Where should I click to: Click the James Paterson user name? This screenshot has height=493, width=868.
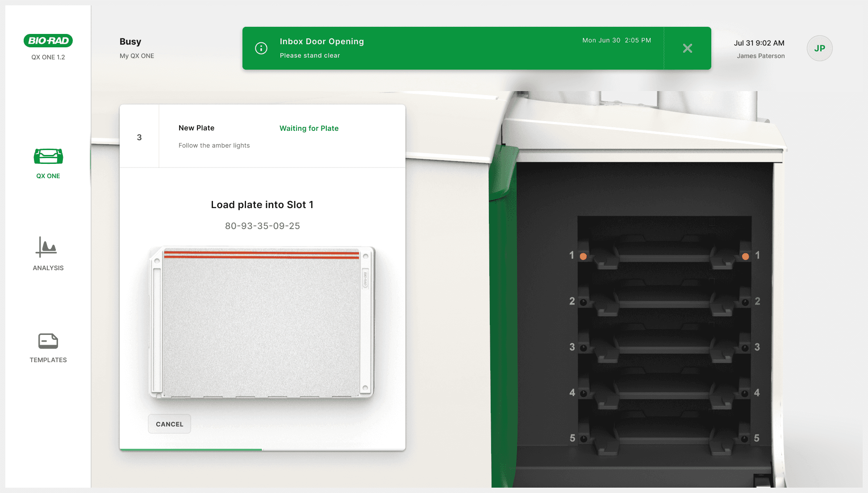[x=760, y=56]
